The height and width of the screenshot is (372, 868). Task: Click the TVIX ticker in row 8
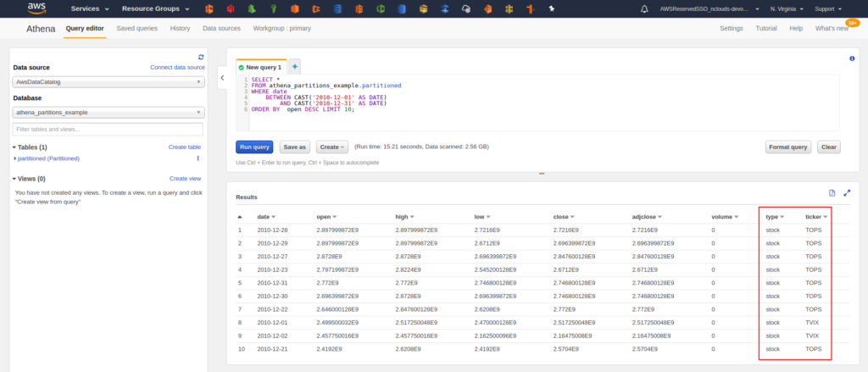(x=812, y=323)
